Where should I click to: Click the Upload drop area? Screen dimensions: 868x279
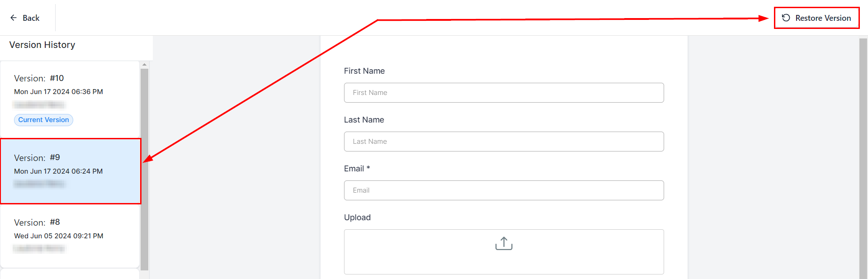coord(504,251)
